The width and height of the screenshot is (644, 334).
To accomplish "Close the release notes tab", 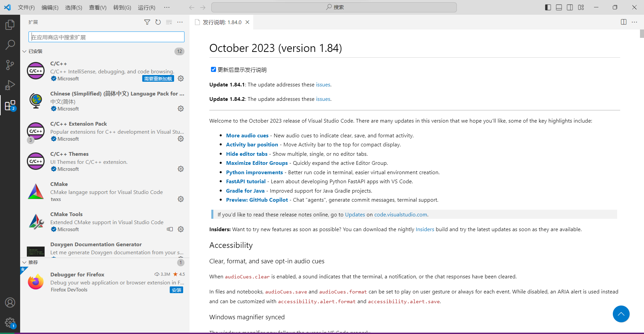I will (248, 22).
